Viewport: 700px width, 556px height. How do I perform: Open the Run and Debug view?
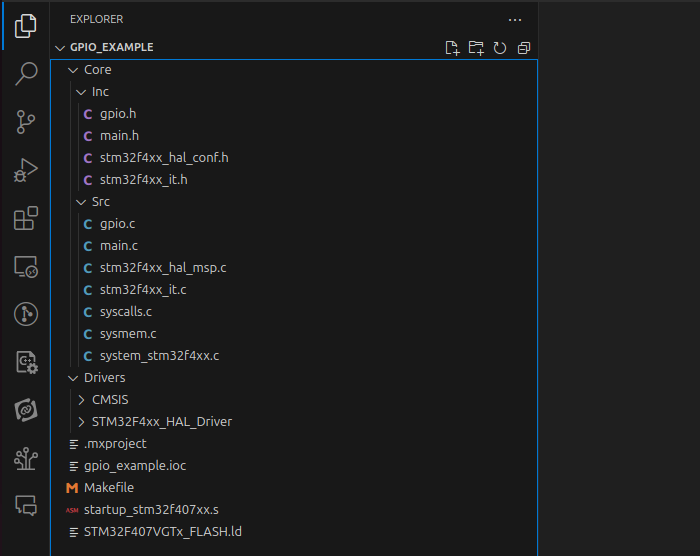point(26,170)
